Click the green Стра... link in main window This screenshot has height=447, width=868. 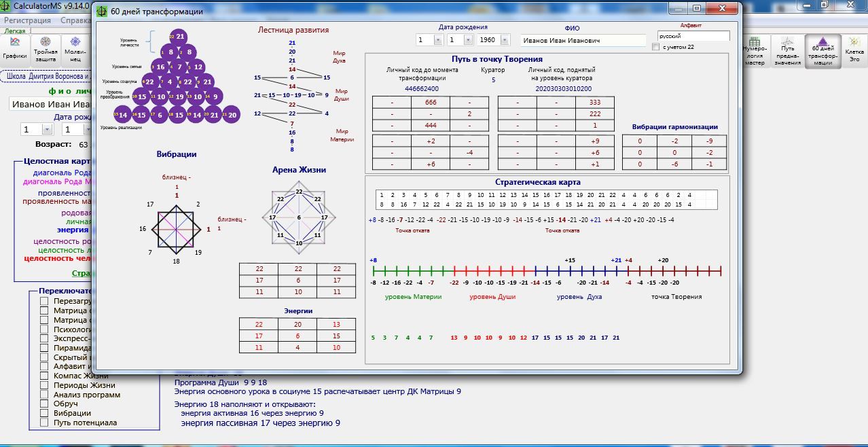82,274
